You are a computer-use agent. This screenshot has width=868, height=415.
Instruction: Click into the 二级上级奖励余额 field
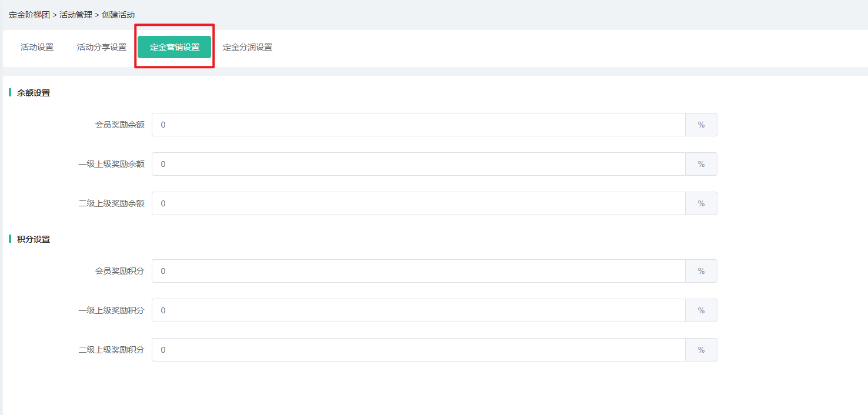point(419,203)
